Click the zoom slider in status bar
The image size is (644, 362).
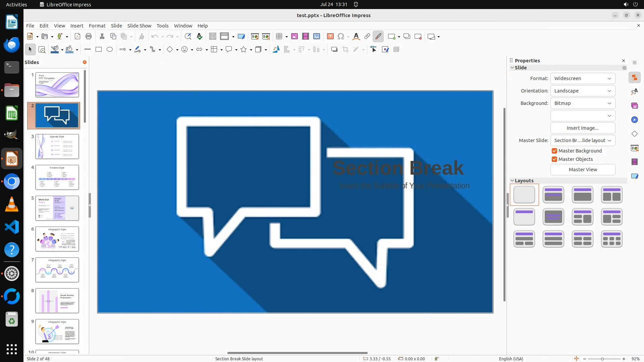(602, 359)
